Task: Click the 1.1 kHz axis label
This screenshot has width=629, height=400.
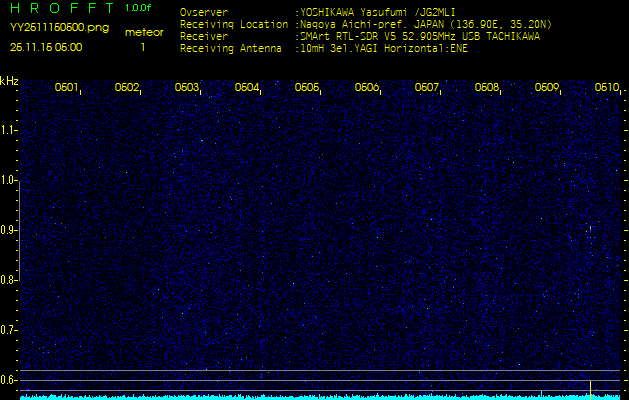Action: (x=7, y=130)
